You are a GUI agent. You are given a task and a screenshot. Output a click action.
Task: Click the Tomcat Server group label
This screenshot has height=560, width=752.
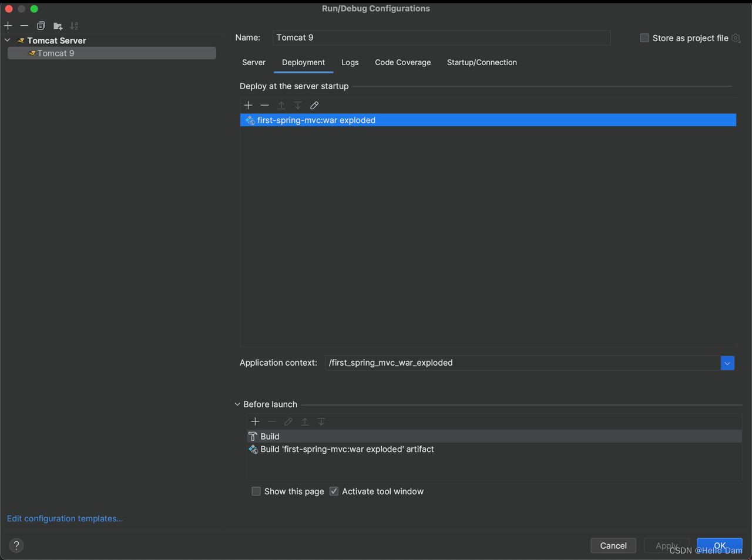click(x=56, y=41)
